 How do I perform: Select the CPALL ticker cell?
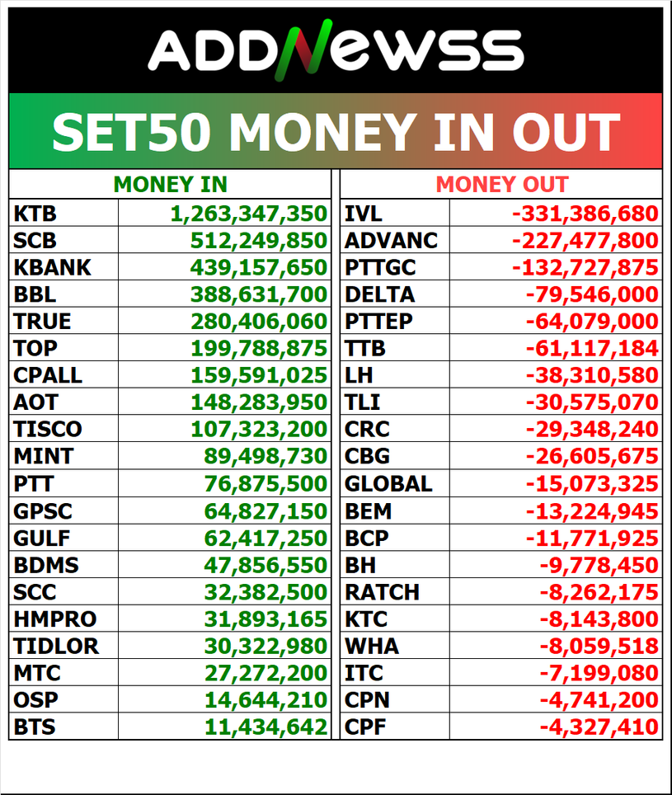48,375
